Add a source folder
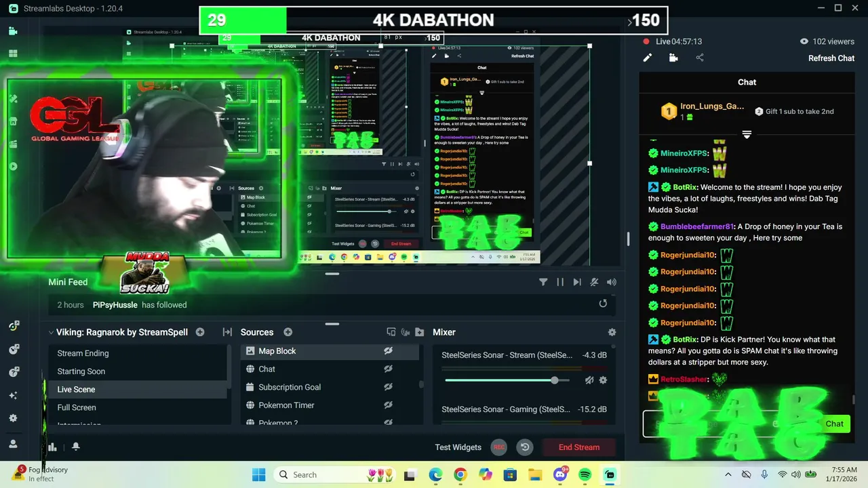Image resolution: width=868 pixels, height=488 pixels. [420, 332]
